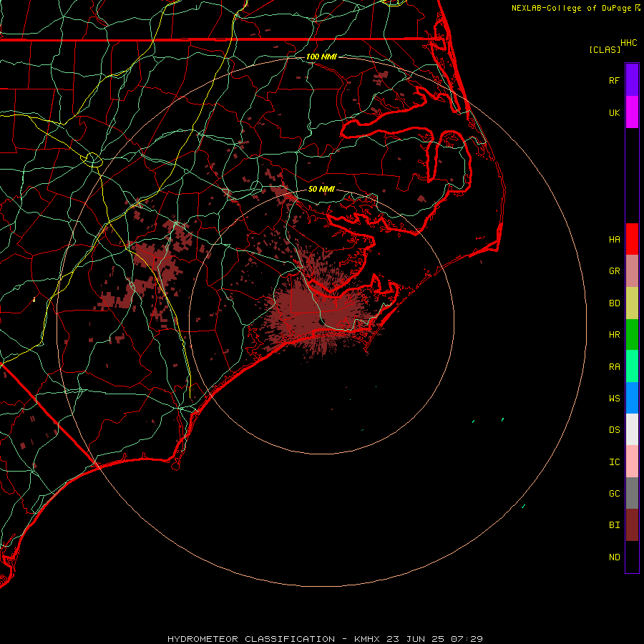
Task: Click the ND legend label
Action: pyautogui.click(x=614, y=557)
